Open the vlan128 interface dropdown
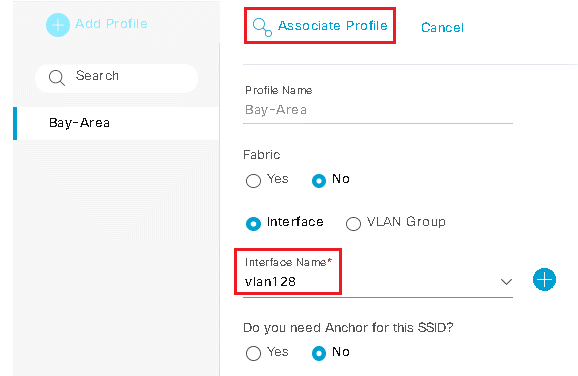Viewport: 578px width, 376px height. (378, 282)
